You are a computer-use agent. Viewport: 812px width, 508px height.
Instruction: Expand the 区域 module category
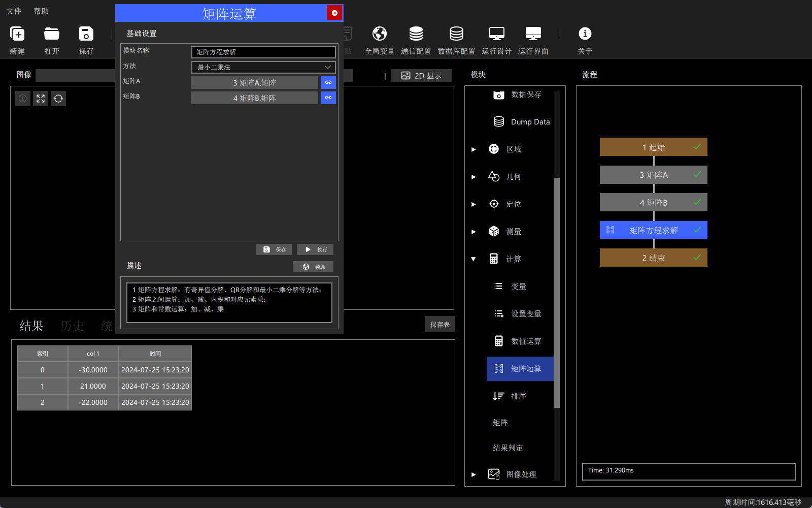473,149
